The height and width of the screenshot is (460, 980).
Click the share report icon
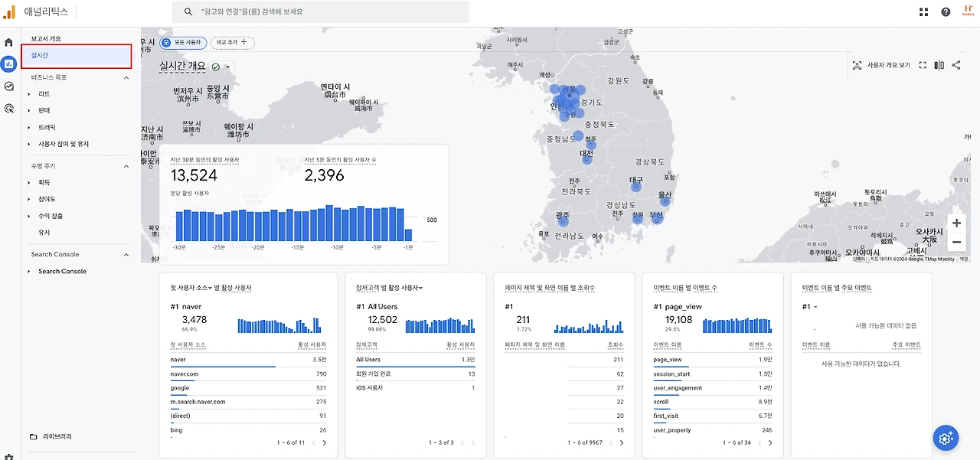pyautogui.click(x=956, y=65)
